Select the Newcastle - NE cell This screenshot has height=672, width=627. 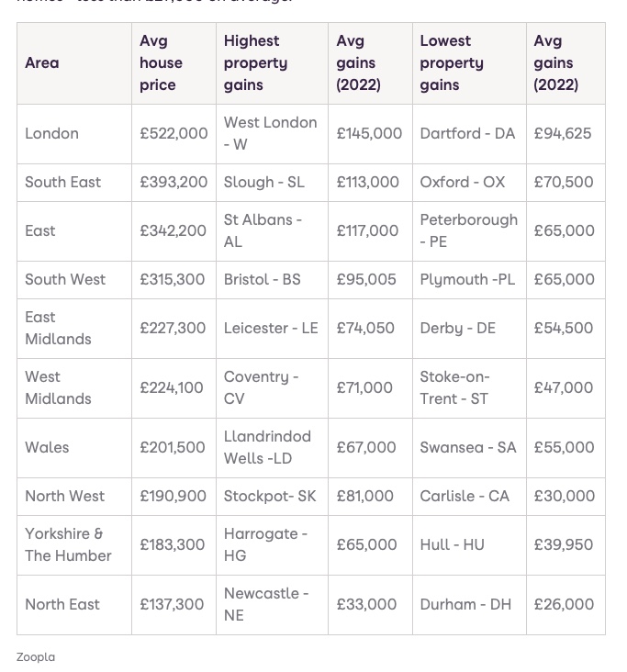(265, 605)
